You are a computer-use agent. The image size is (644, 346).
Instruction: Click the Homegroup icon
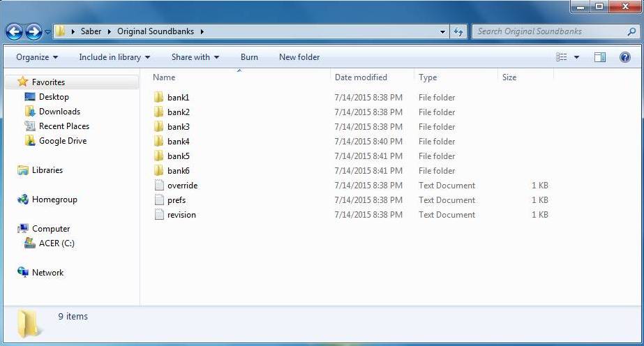click(22, 200)
